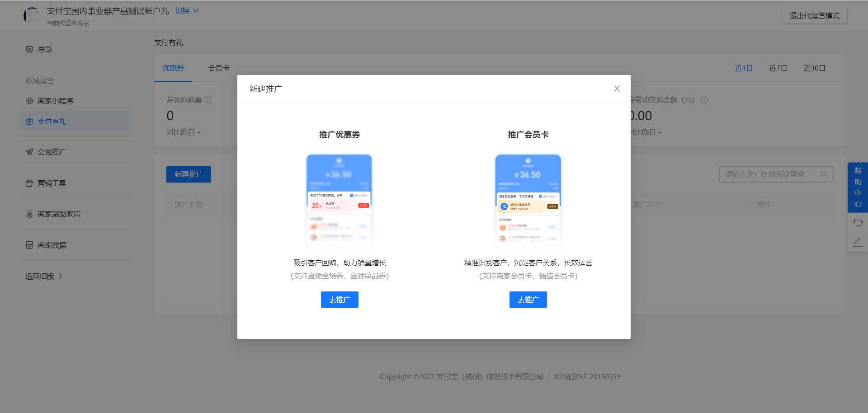Click 去推广 under 推广优惠券
The image size is (868, 413).
(340, 300)
